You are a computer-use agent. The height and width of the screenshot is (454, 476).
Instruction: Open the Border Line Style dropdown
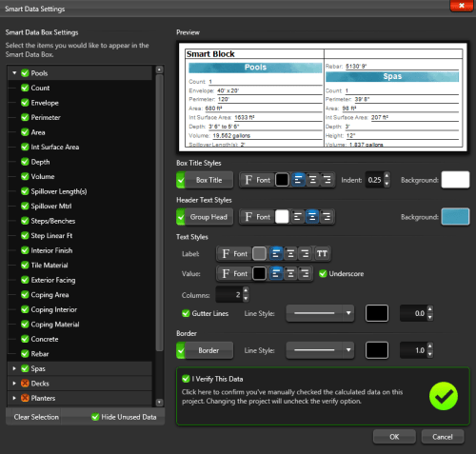point(320,350)
